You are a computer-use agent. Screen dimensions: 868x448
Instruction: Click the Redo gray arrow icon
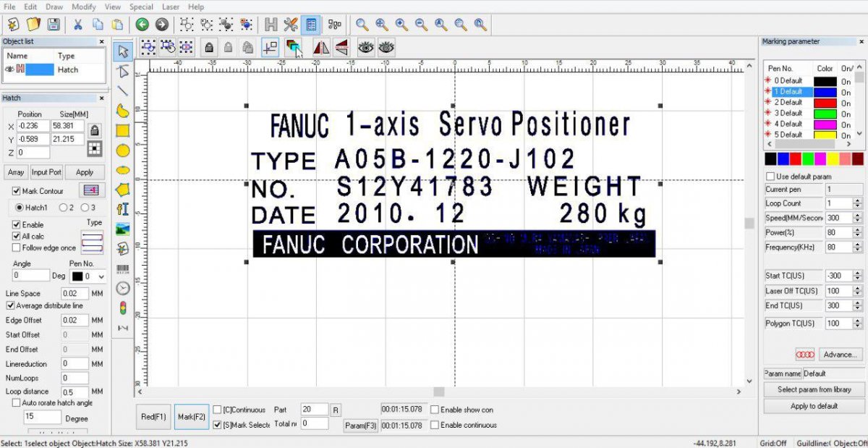tap(162, 25)
